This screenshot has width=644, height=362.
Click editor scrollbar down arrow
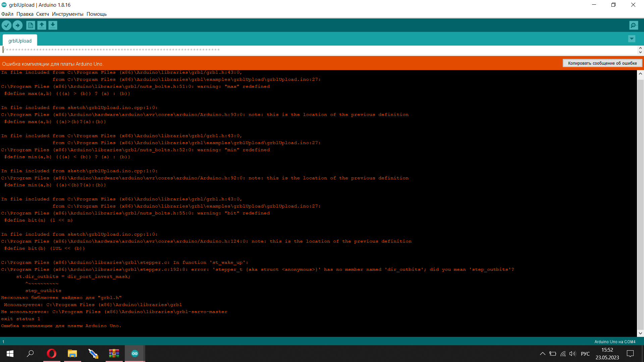(x=640, y=52)
